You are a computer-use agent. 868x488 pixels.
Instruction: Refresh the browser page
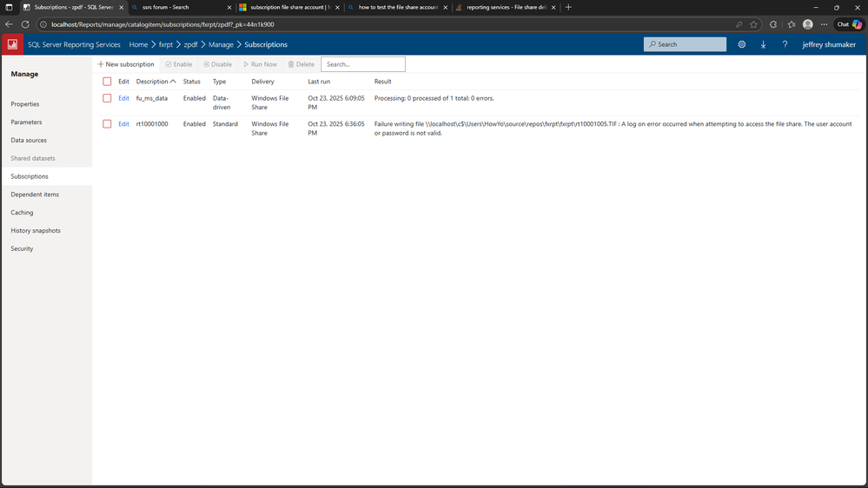tap(25, 24)
